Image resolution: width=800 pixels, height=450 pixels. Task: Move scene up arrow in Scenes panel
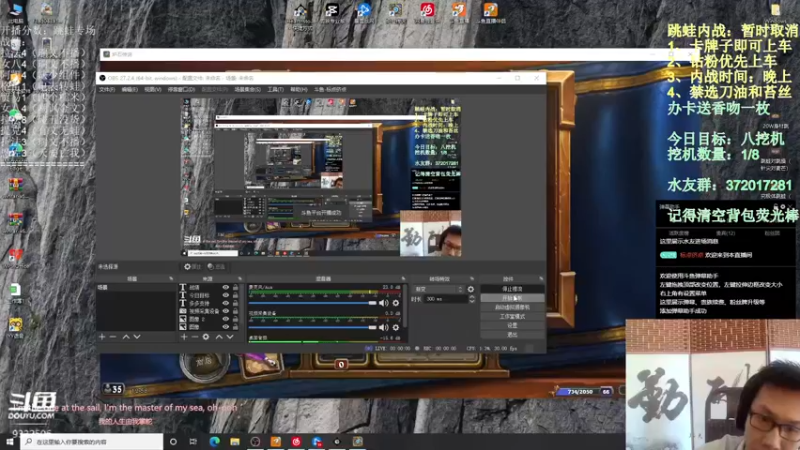126,337
